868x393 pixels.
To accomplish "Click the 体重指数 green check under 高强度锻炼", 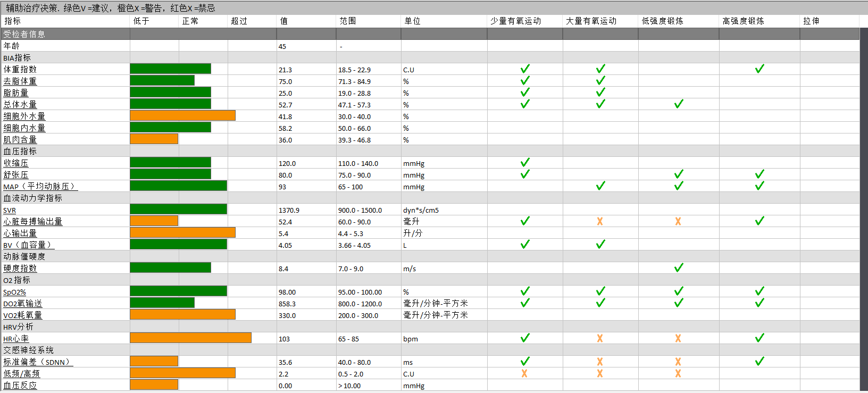I will pyautogui.click(x=759, y=69).
